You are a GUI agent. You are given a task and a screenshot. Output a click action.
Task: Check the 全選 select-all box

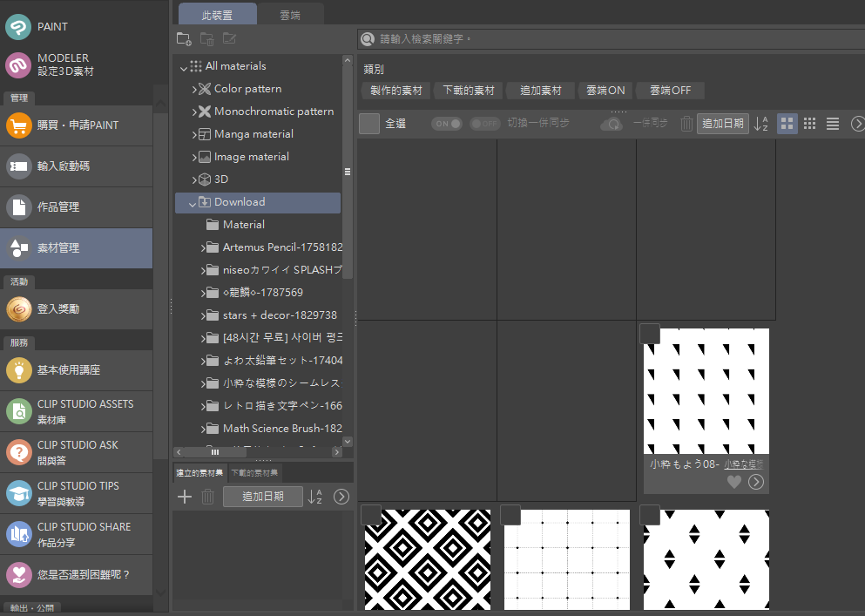point(369,124)
